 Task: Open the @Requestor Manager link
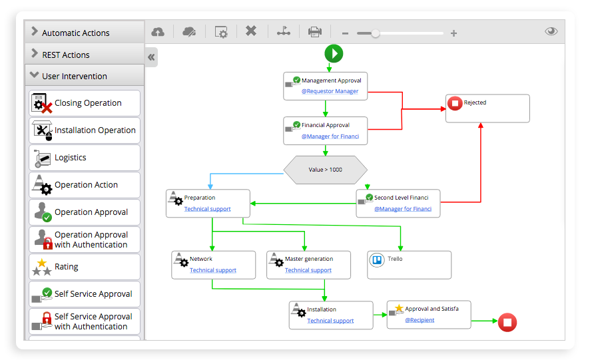click(330, 91)
